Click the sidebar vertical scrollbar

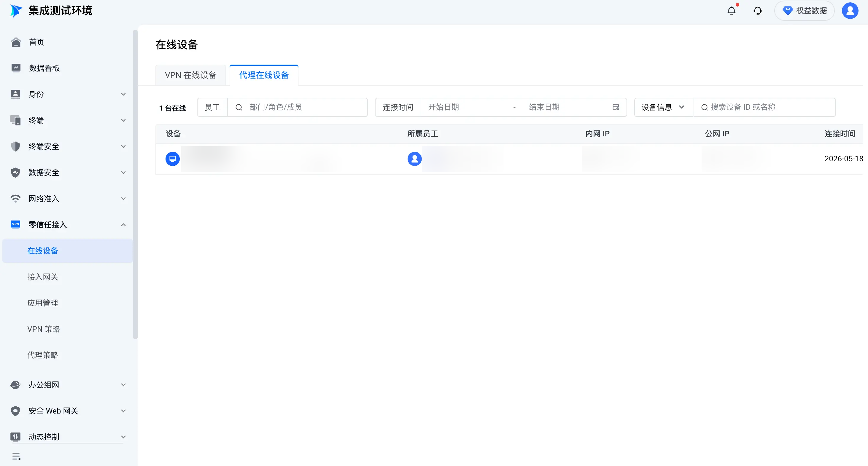tap(135, 184)
